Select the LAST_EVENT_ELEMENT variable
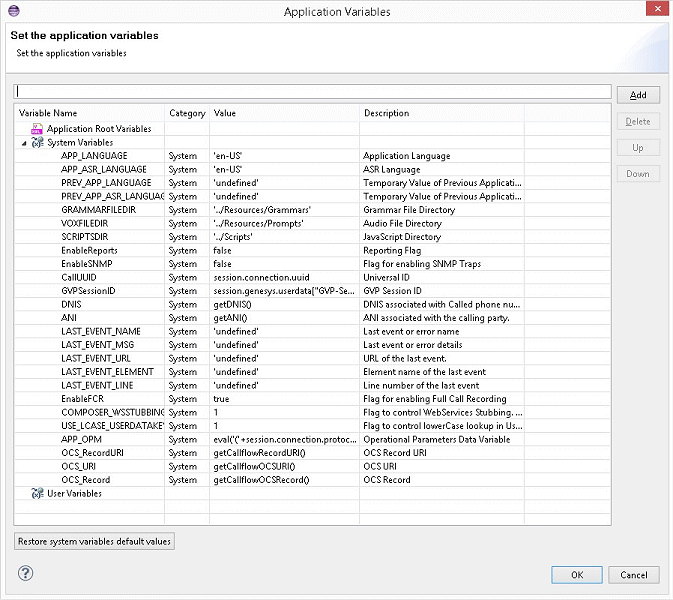This screenshot has height=600, width=673. tap(107, 372)
